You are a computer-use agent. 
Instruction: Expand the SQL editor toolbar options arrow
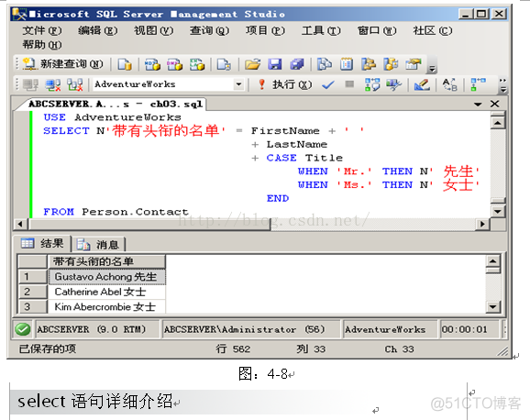(503, 85)
